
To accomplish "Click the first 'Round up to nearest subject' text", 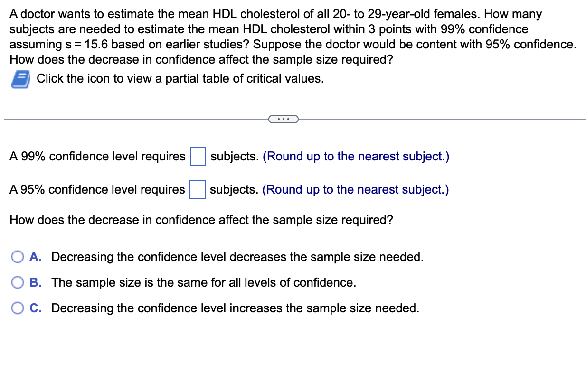I will pos(356,156).
